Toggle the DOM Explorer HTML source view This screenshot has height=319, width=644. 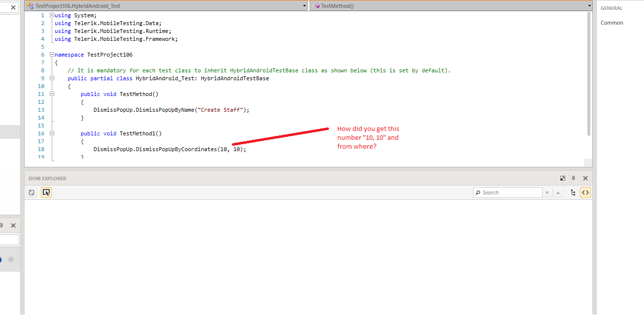[585, 192]
